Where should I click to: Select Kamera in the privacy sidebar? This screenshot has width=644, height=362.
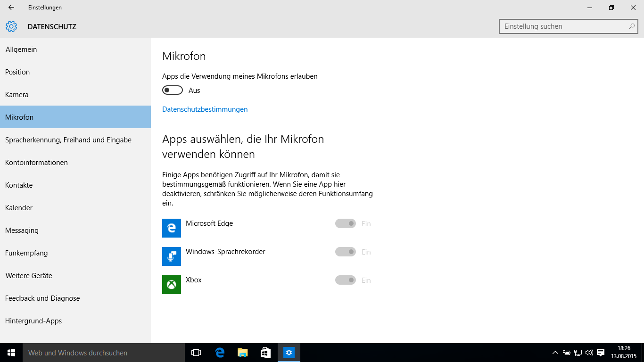(x=17, y=95)
